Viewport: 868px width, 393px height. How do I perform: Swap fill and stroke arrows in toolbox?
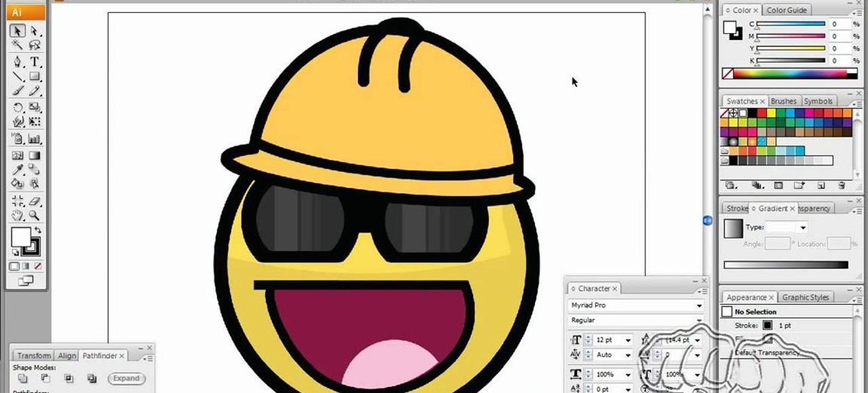click(x=37, y=231)
